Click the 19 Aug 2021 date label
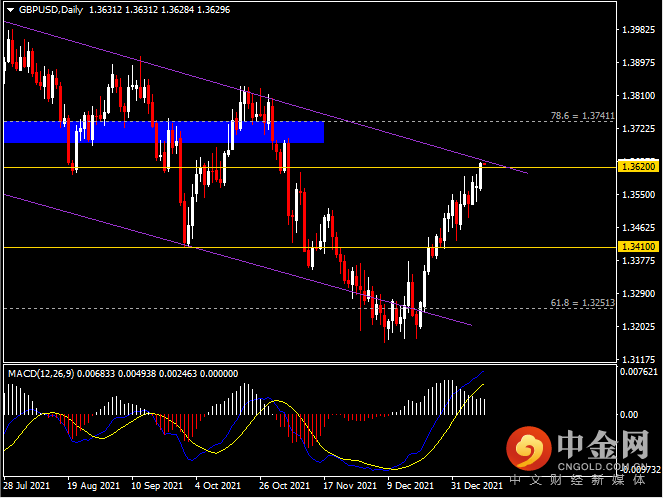The height and width of the screenshot is (498, 663). pos(93,486)
